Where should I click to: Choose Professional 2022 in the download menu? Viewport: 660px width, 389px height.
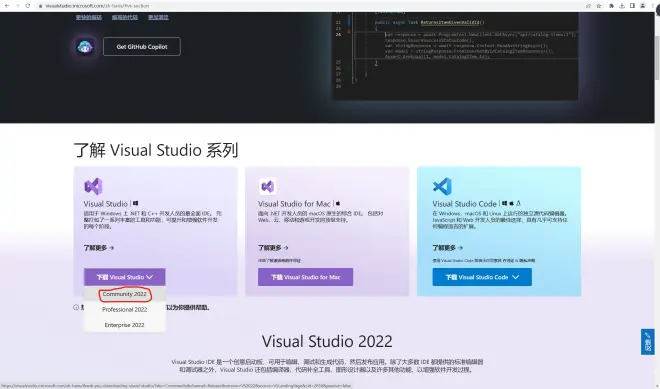coord(125,309)
